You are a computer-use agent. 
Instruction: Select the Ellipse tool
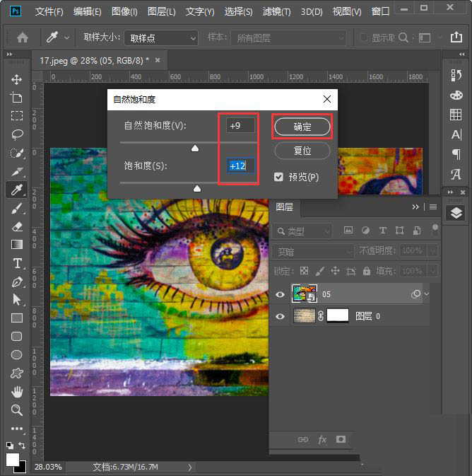coord(17,354)
